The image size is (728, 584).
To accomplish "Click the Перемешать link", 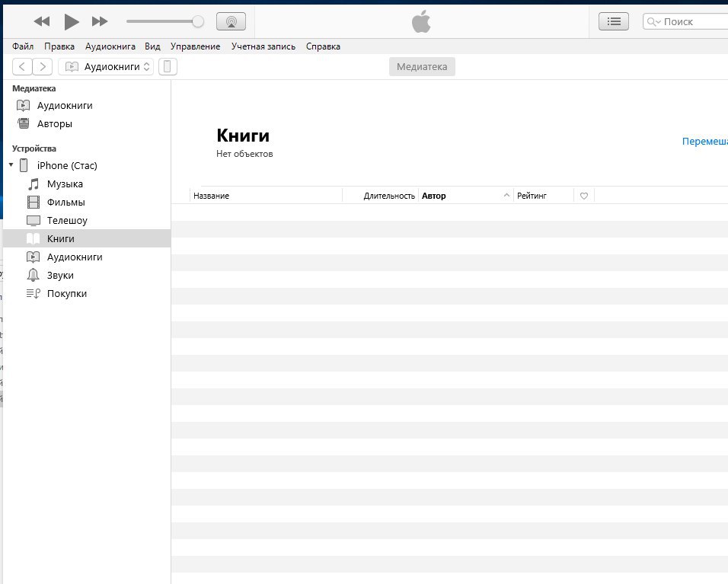I will point(705,142).
